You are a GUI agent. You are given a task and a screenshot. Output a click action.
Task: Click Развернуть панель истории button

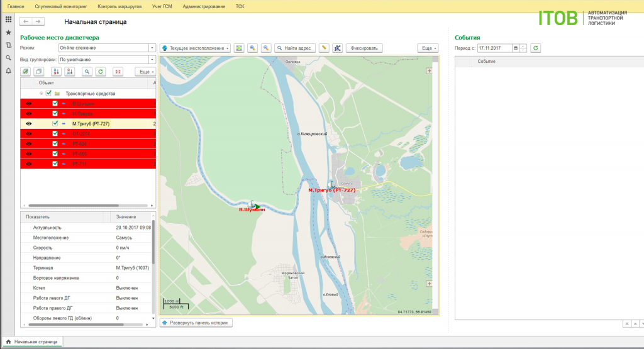(196, 323)
